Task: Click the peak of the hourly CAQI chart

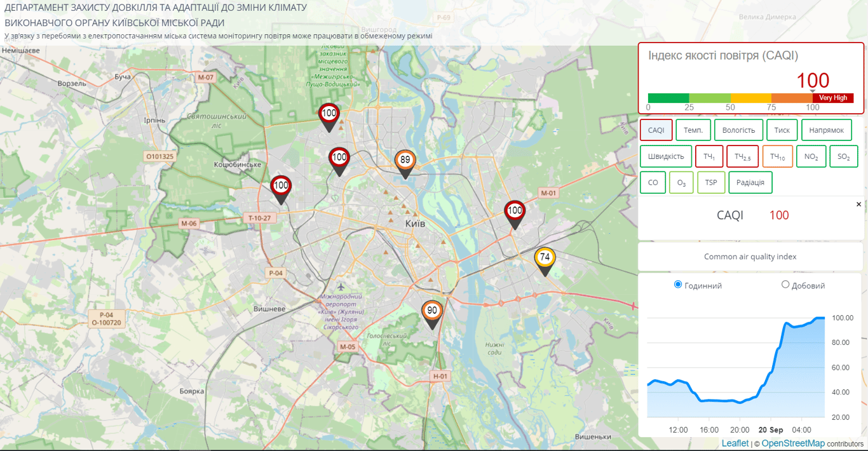Action: (820, 318)
